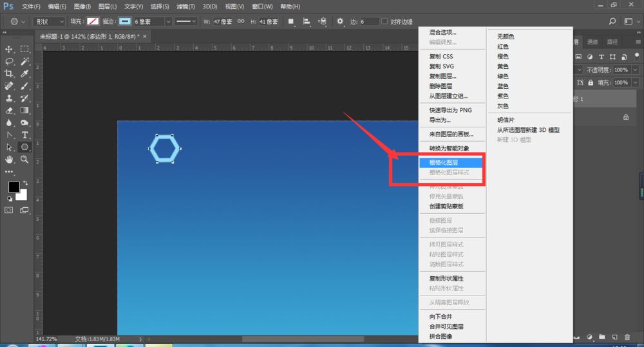Select the Horizontal Type tool
The image size is (644, 347).
point(24,135)
